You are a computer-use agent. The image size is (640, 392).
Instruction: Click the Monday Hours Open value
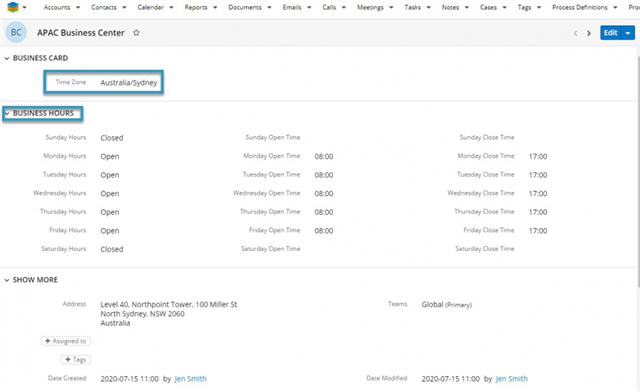pos(110,157)
